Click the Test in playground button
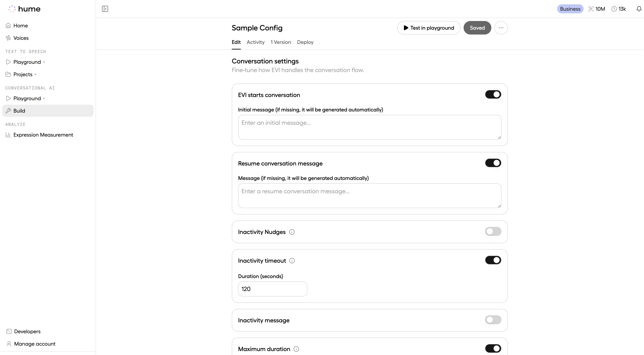 coord(429,28)
